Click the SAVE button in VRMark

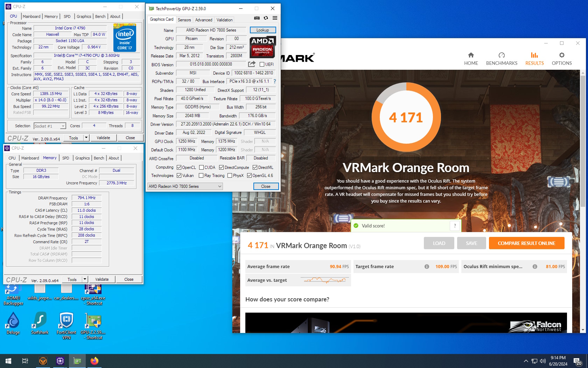(471, 243)
